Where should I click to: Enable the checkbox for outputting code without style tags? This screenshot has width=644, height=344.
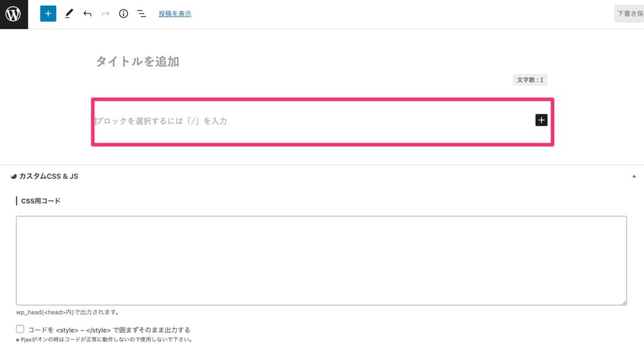[x=20, y=330]
